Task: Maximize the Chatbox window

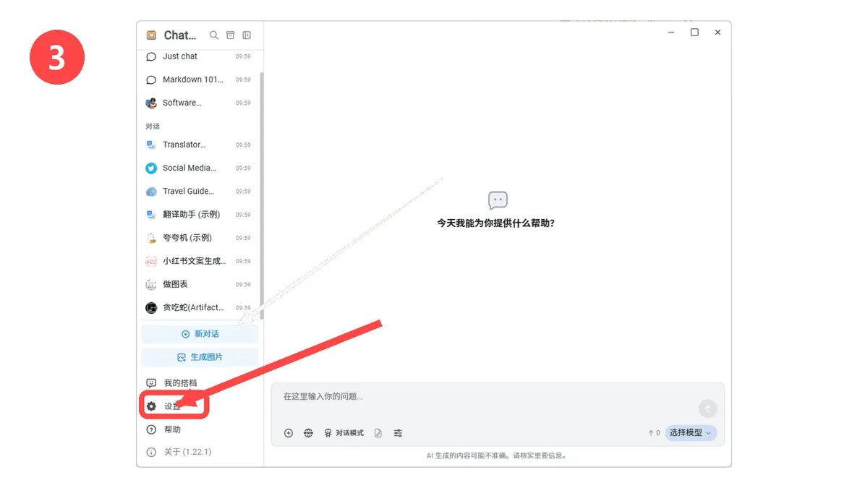Action: (x=694, y=33)
